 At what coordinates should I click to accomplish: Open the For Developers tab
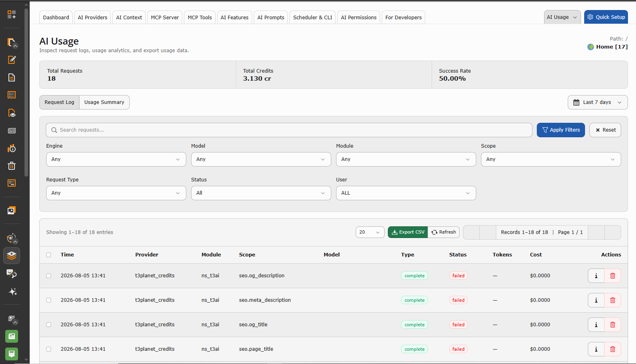coord(403,18)
